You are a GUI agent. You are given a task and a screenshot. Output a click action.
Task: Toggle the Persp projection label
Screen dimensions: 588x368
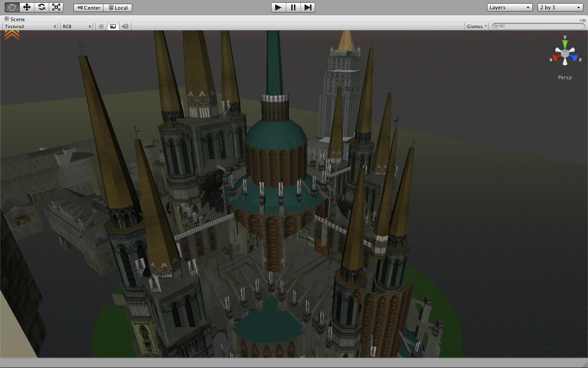click(x=565, y=77)
